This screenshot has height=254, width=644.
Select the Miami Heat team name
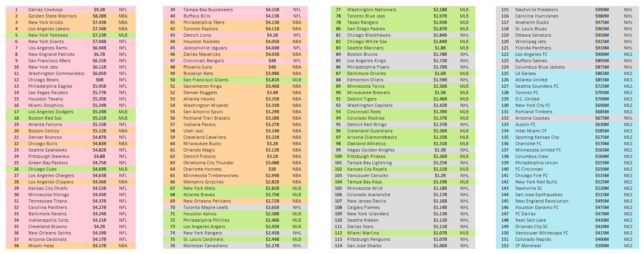[41, 246]
